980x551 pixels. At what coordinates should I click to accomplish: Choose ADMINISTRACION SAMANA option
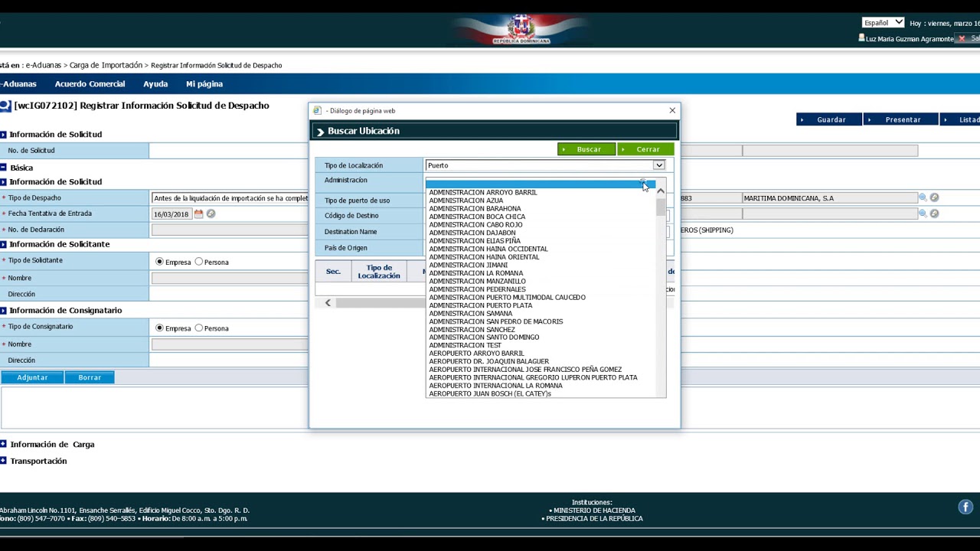point(471,313)
